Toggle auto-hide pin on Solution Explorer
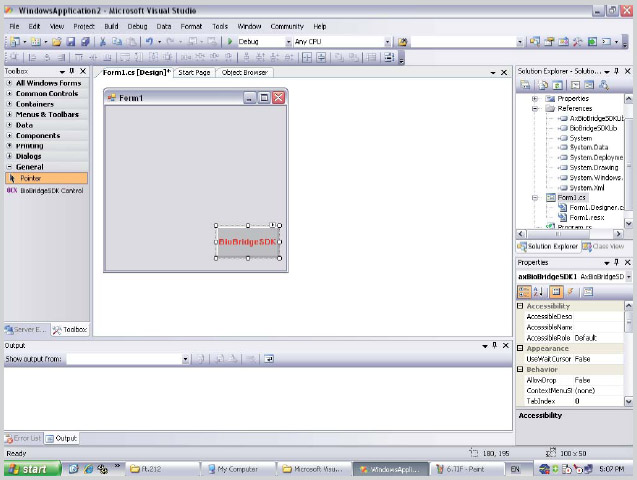Viewport: 637px width, 480px height. click(x=616, y=71)
